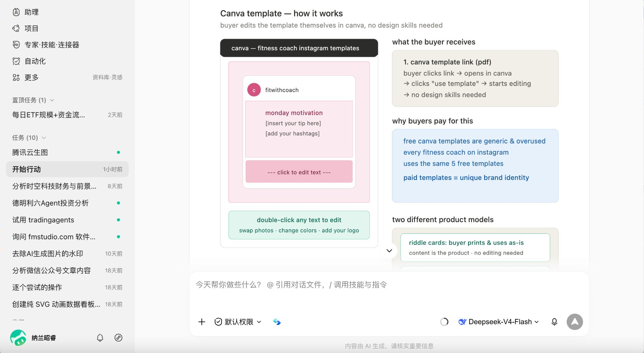
Task: Click the green 'double-click any text to edit' box
Action: (x=299, y=225)
